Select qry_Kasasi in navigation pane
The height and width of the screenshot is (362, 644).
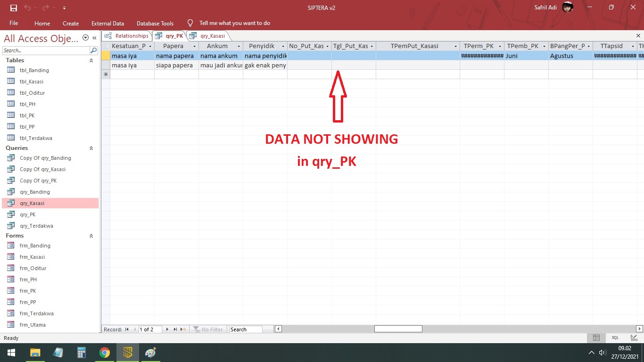pos(50,203)
